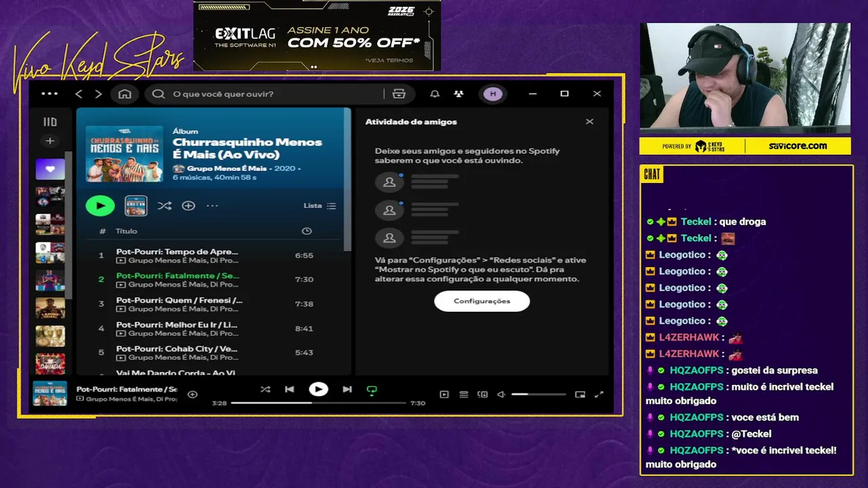Seek on the song progress bar

click(x=319, y=403)
